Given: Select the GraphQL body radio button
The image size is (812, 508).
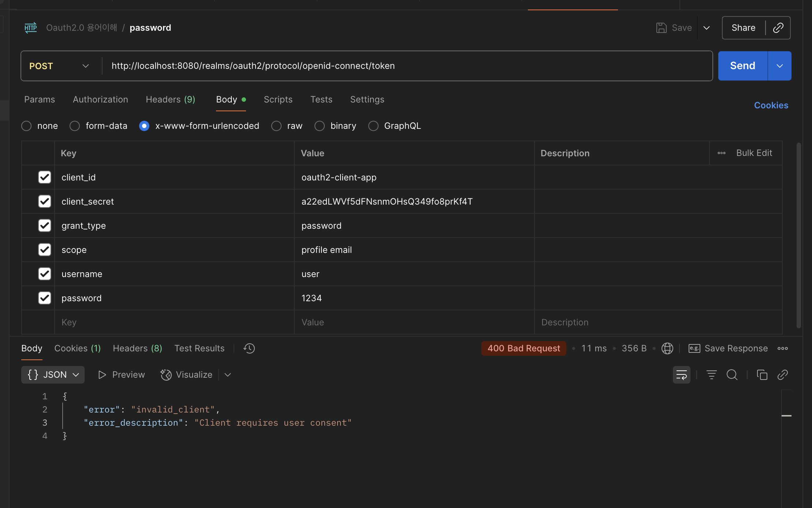Looking at the screenshot, I should click(373, 126).
